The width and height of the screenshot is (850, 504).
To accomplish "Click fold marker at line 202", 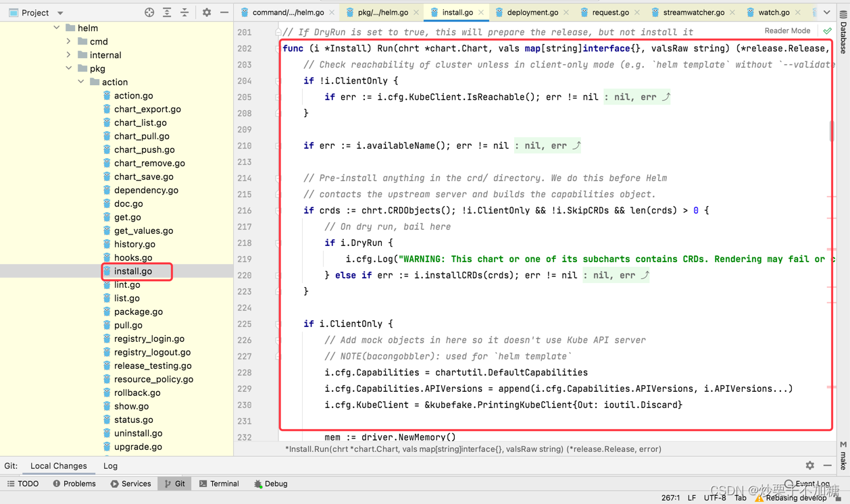I will click(x=278, y=48).
